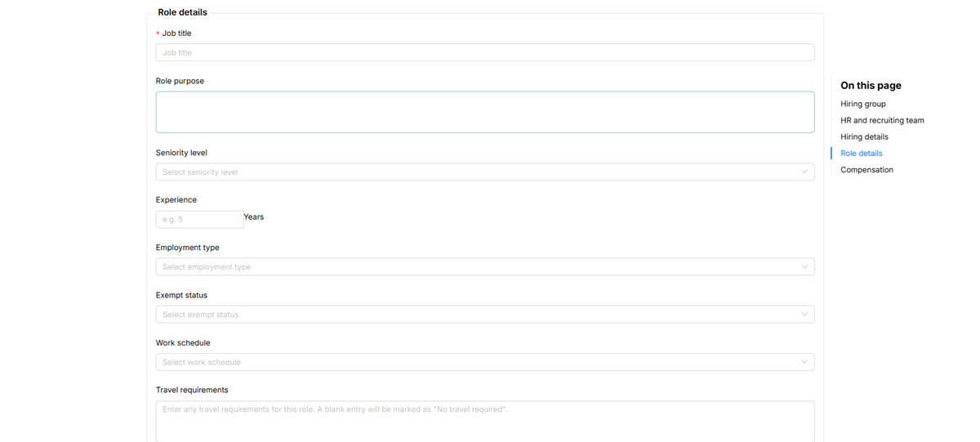Navigate to Hiring details section
This screenshot has width=980, height=442.
[864, 136]
